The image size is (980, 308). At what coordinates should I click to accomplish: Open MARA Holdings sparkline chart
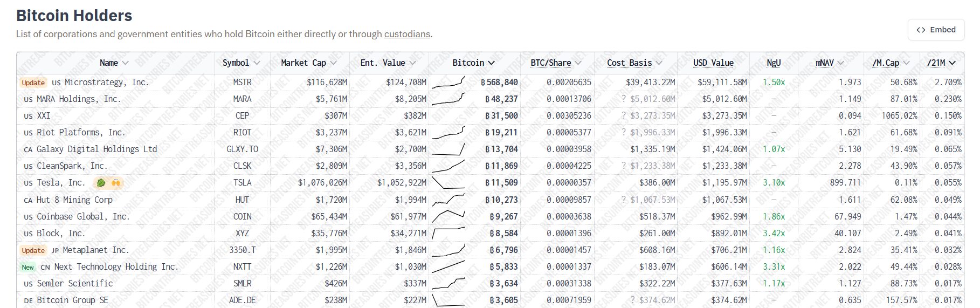tap(448, 99)
